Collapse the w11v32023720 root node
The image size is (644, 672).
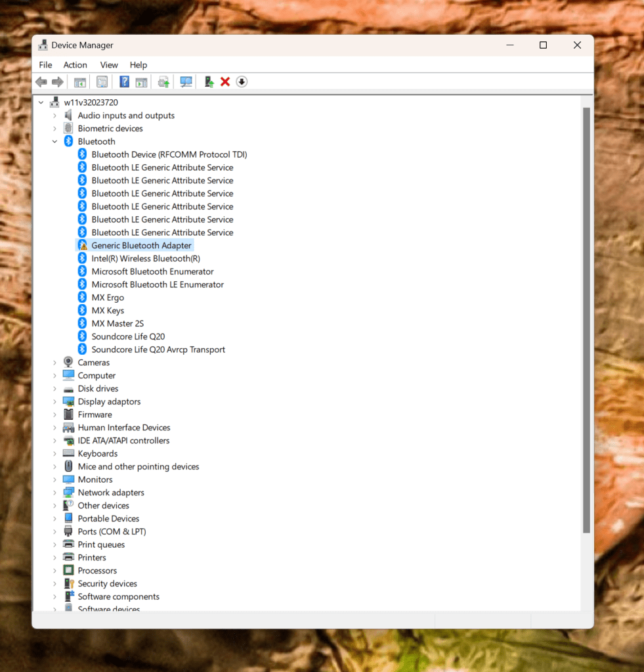(41, 102)
